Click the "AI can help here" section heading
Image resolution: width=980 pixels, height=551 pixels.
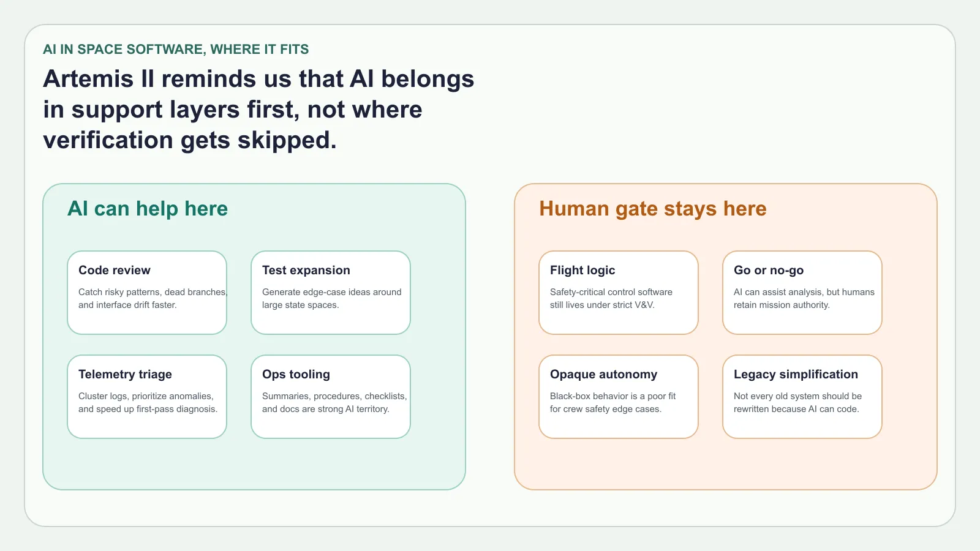coord(148,209)
